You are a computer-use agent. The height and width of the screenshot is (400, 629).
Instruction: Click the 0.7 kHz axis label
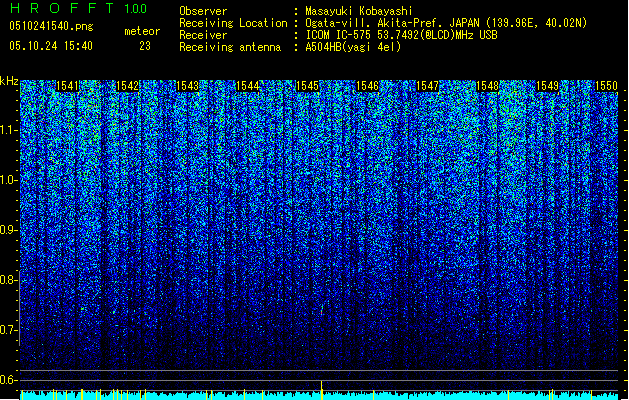(9, 330)
